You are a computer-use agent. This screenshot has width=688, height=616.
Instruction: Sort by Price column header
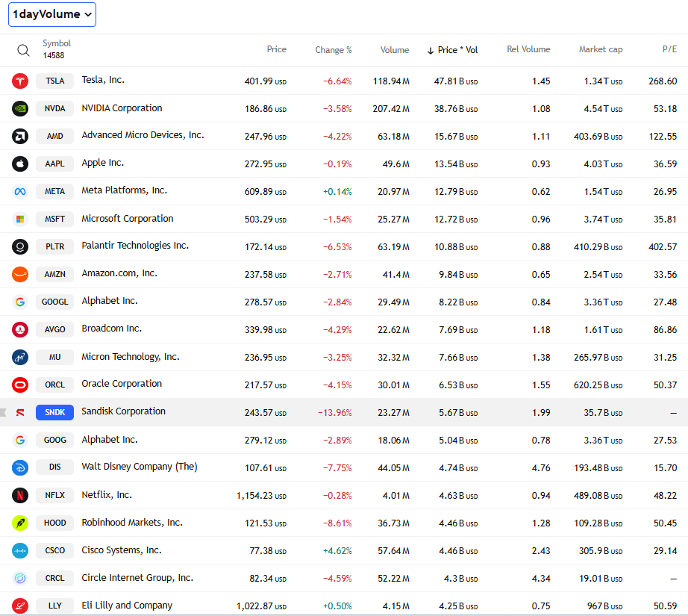[x=276, y=49]
